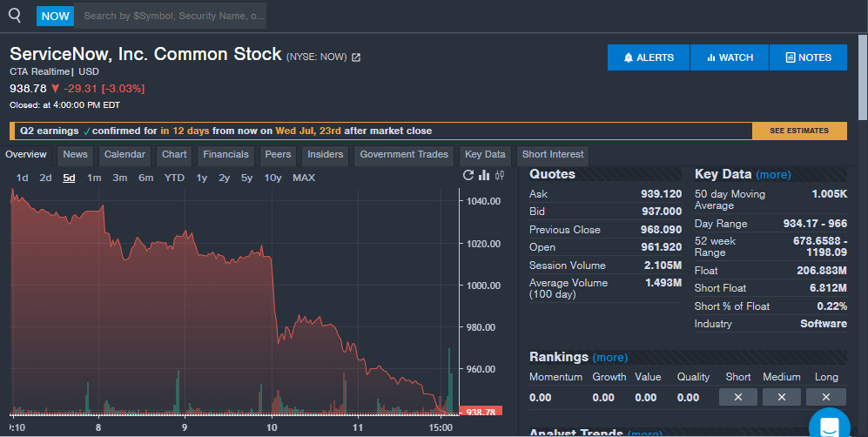This screenshot has height=437, width=868.
Task: Select the 10y chart range
Action: coord(273,178)
